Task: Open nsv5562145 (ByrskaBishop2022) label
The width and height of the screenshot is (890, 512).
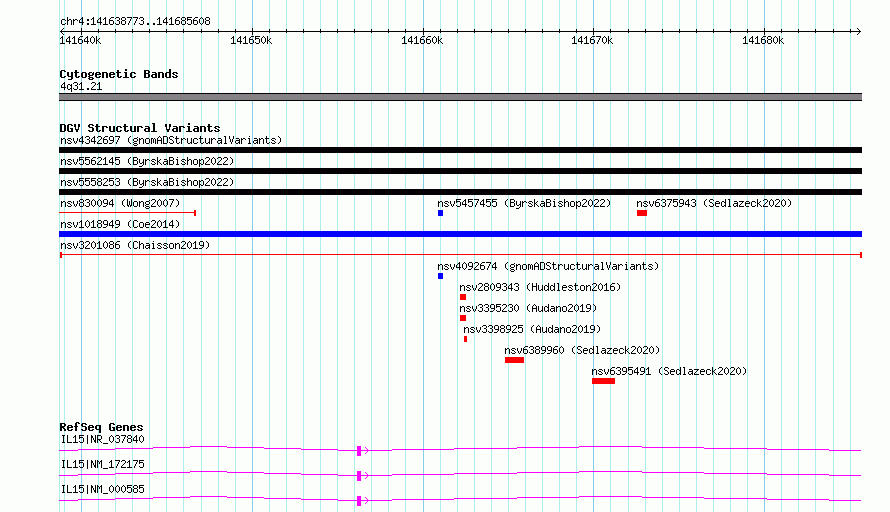Action: tap(147, 161)
